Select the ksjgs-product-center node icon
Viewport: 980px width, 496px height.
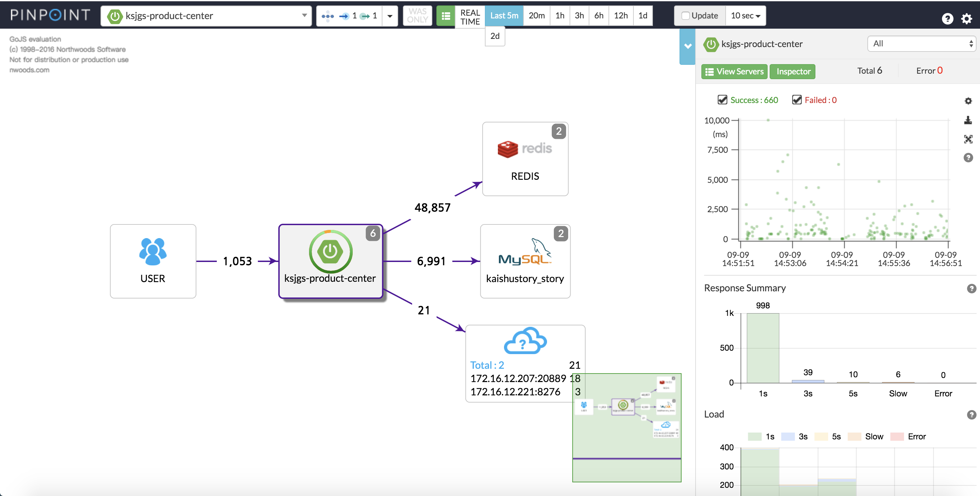[330, 251]
